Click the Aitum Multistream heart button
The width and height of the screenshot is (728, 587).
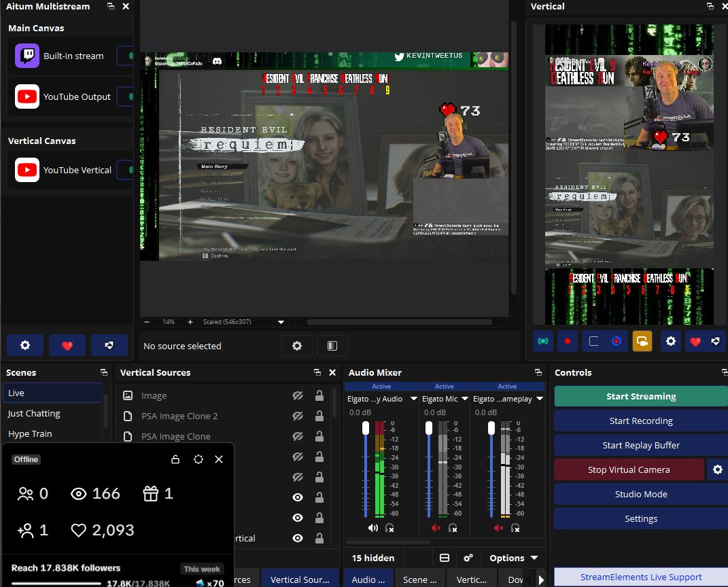pos(67,345)
